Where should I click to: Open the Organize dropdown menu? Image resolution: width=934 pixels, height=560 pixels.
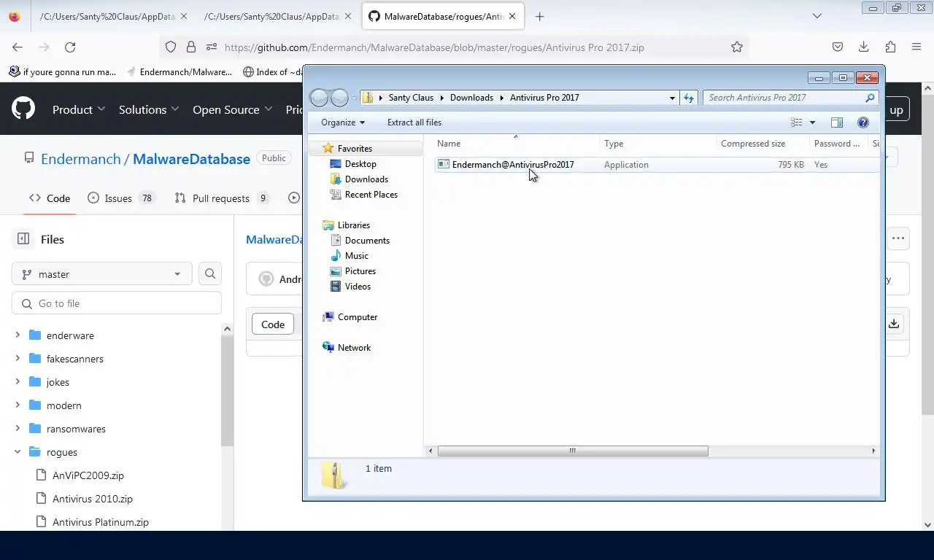[343, 122]
